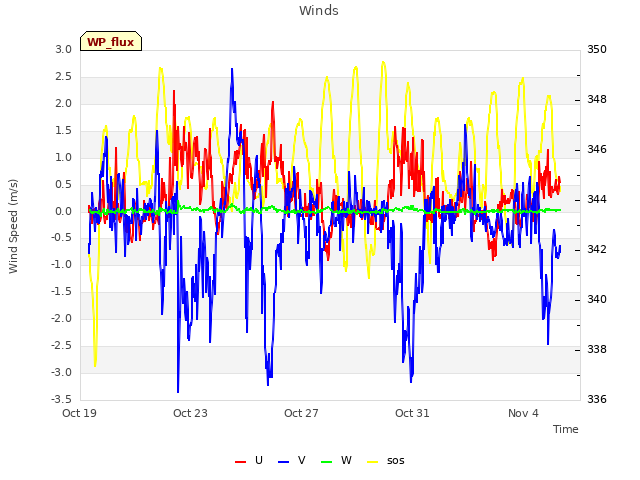Click the 340 right axis value
This screenshot has width=640, height=480.
pos(597,299)
